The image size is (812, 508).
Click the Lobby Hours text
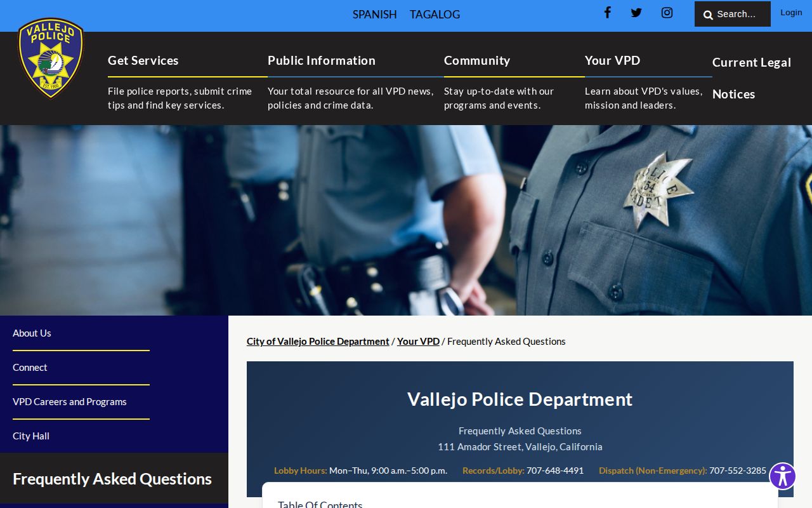pyautogui.click(x=360, y=471)
